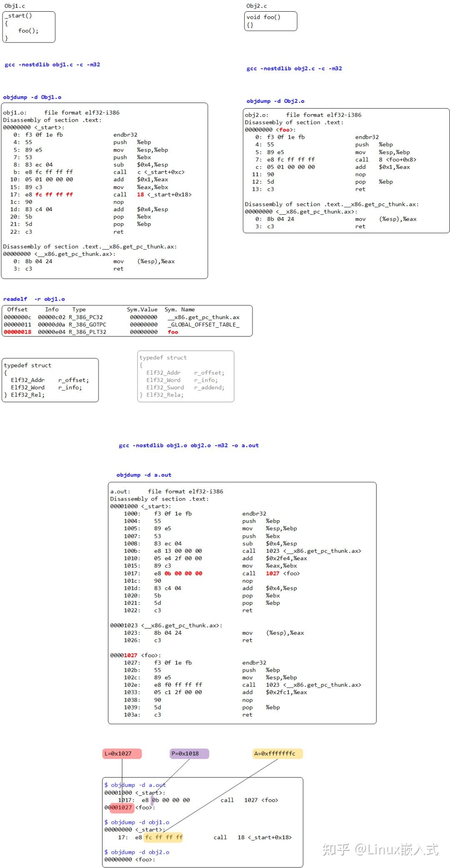Screen dimensions: 450x868
Task: Click the yellow 'A=0xfffffffc' label box
Action: (x=277, y=753)
